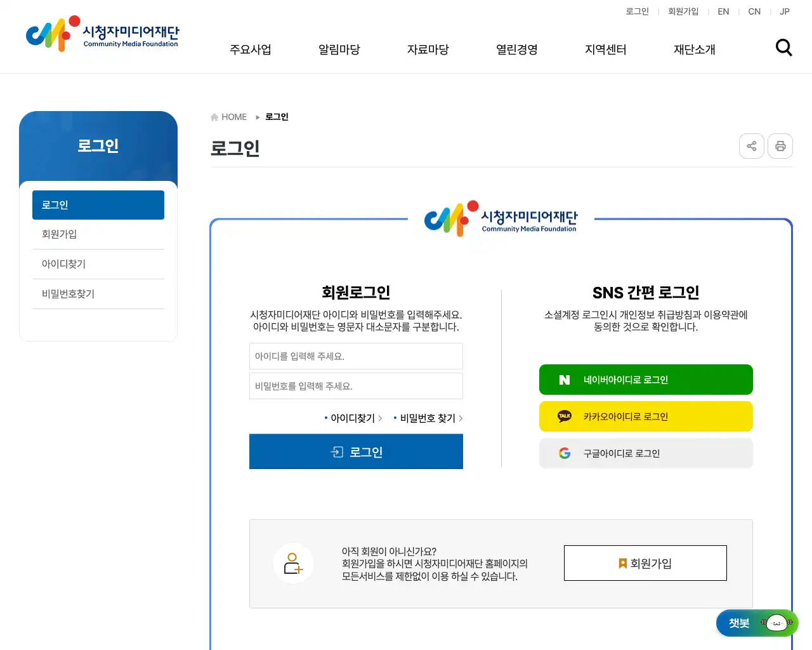This screenshot has height=650, width=812.
Task: Click the Naver ID login button
Action: click(646, 380)
